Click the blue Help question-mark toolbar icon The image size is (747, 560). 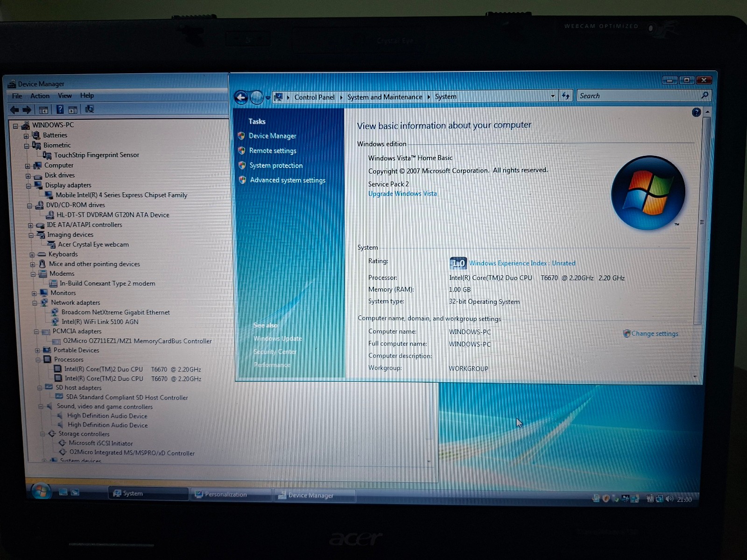[60, 110]
